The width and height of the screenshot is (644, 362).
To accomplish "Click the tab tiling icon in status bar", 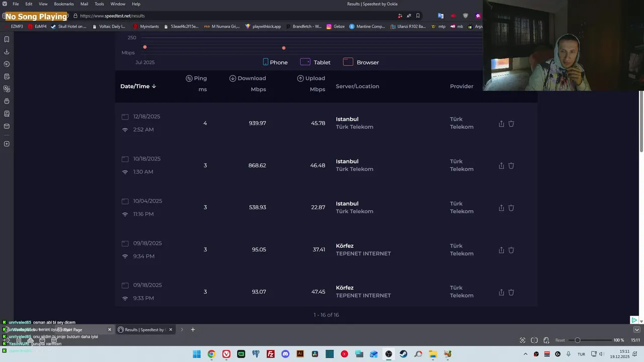I will (534, 340).
